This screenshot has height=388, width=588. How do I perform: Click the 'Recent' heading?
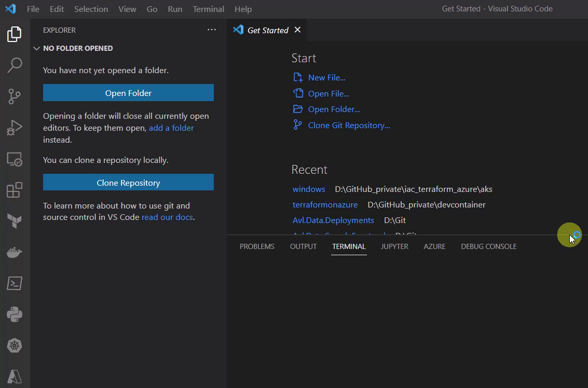pos(309,170)
